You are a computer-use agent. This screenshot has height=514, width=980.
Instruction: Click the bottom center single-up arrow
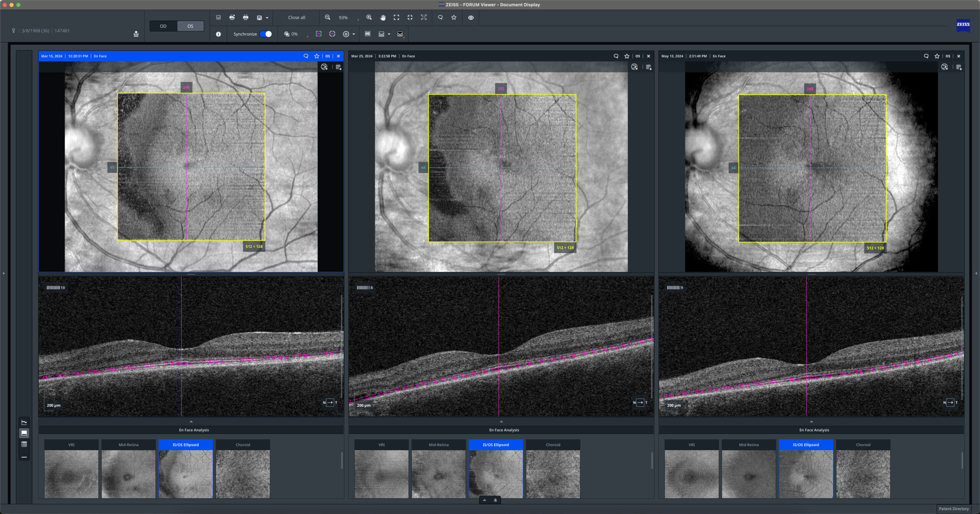pyautogui.click(x=484, y=500)
